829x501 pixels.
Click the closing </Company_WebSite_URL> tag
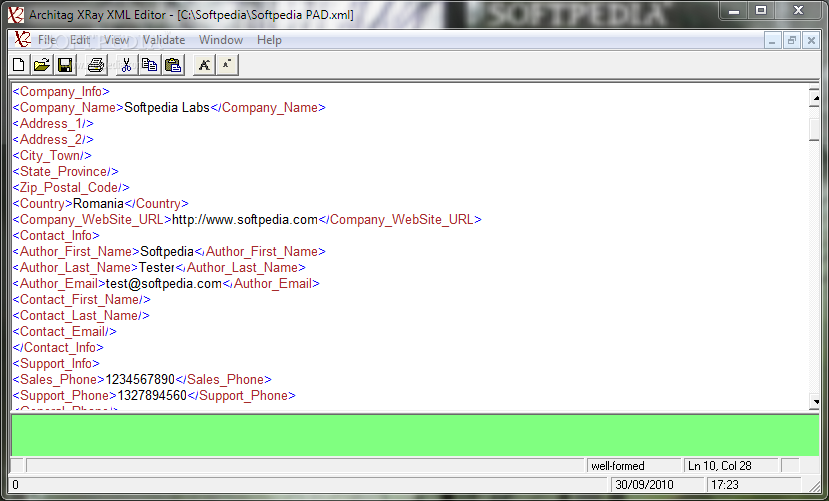[x=400, y=219]
